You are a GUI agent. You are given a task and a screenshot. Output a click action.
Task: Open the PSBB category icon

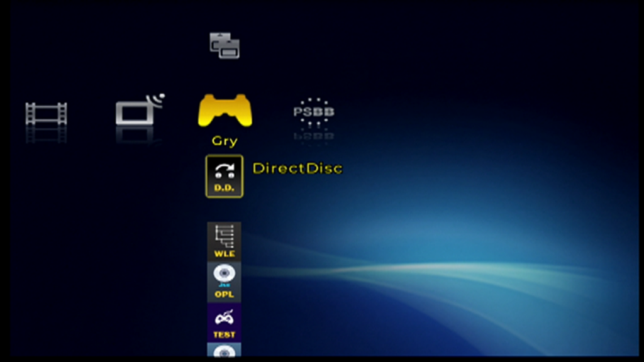(314, 112)
